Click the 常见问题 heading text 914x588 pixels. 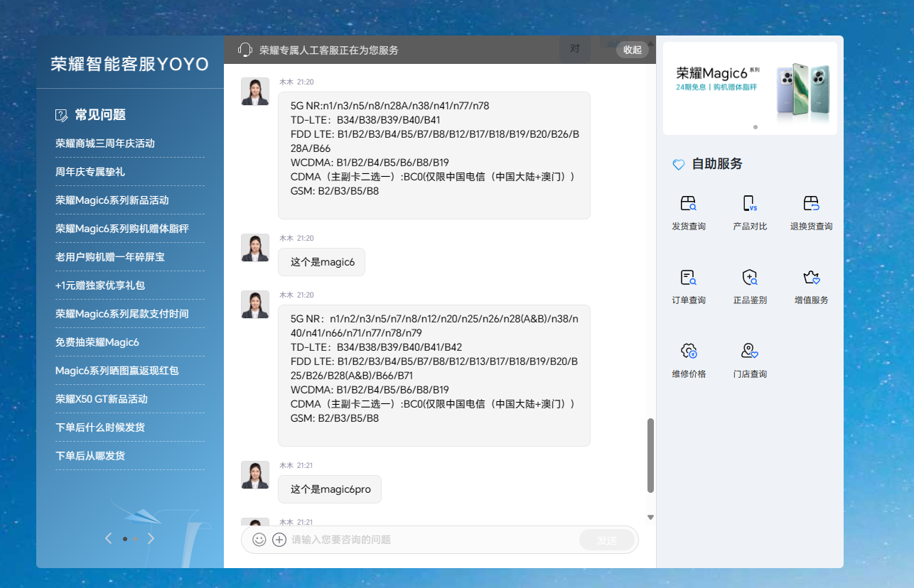coord(100,115)
